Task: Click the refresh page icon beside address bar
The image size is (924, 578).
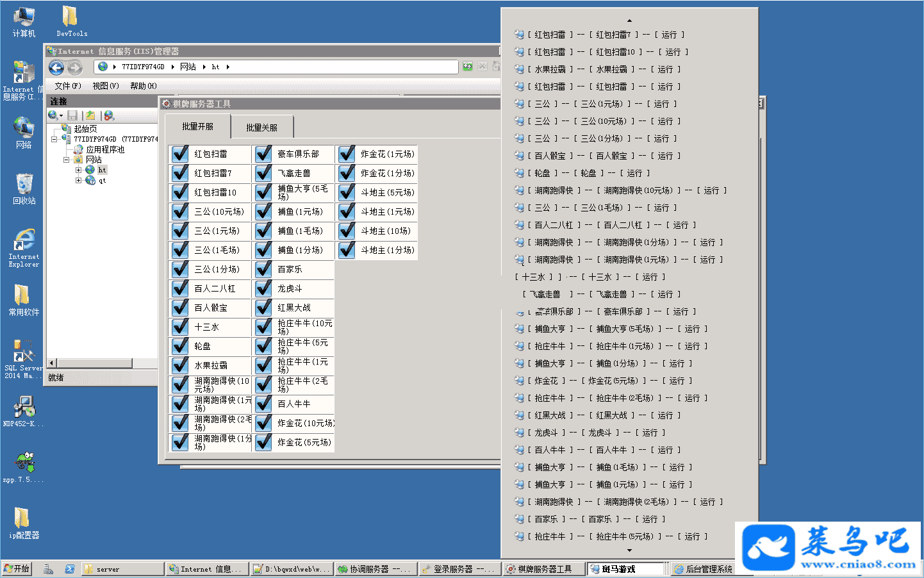Action: [x=468, y=67]
